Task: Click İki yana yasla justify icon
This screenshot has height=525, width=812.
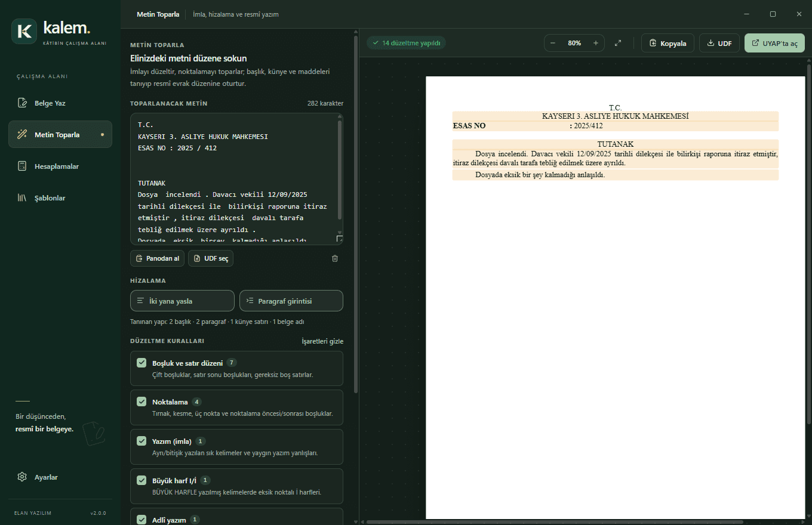Action: click(140, 301)
